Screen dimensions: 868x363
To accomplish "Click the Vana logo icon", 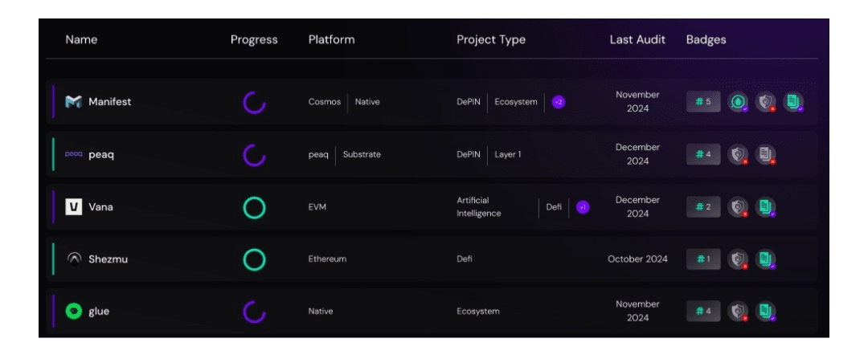I will point(73,207).
